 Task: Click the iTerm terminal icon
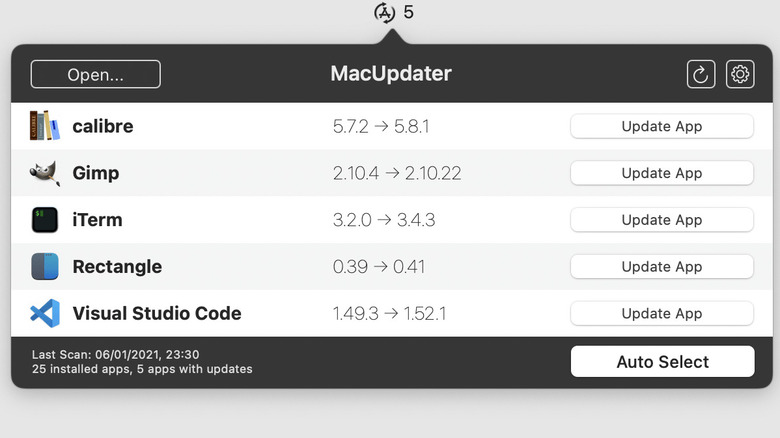[45, 220]
